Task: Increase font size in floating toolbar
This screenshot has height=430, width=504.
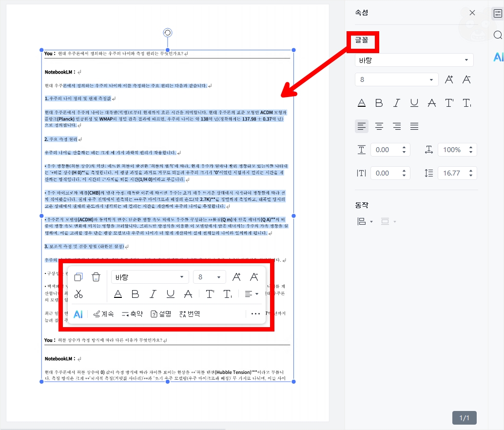Action: tap(236, 277)
